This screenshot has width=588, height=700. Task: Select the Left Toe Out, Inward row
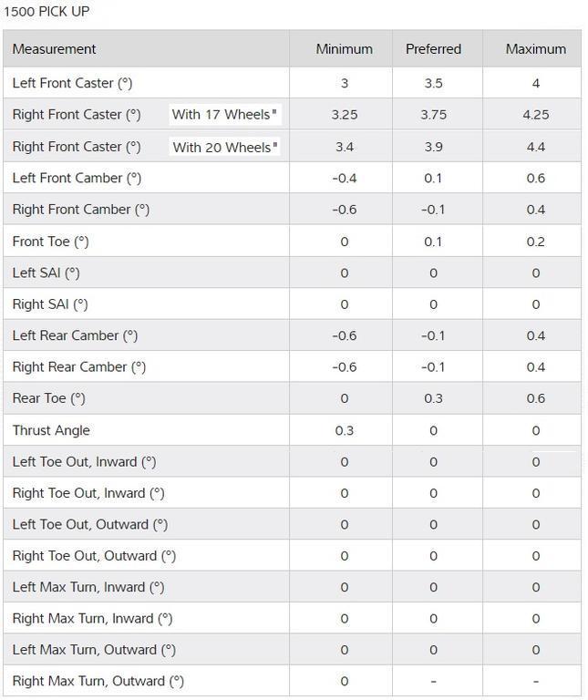(x=293, y=461)
